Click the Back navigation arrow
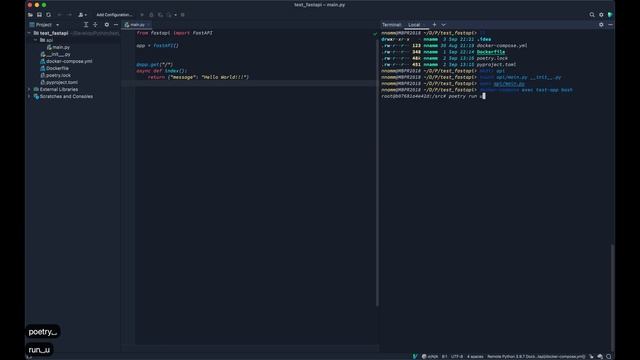 coord(60,15)
